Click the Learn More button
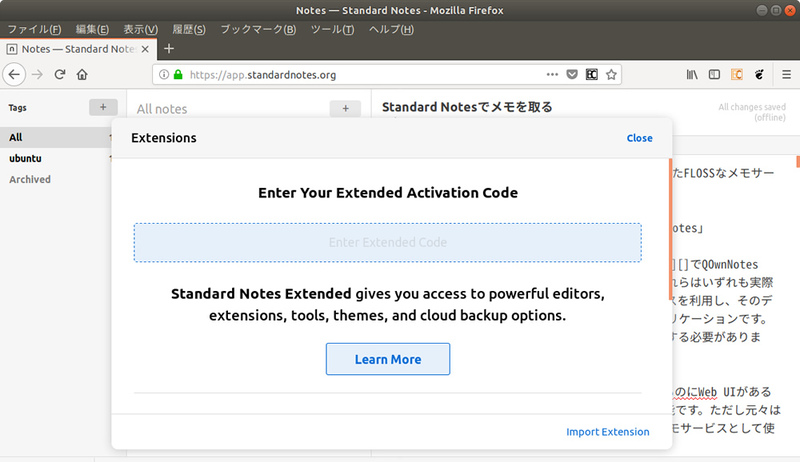 (388, 359)
